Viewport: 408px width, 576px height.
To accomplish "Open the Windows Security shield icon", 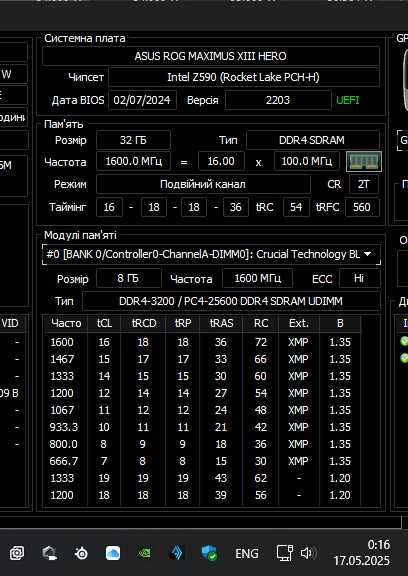I will click(x=210, y=553).
